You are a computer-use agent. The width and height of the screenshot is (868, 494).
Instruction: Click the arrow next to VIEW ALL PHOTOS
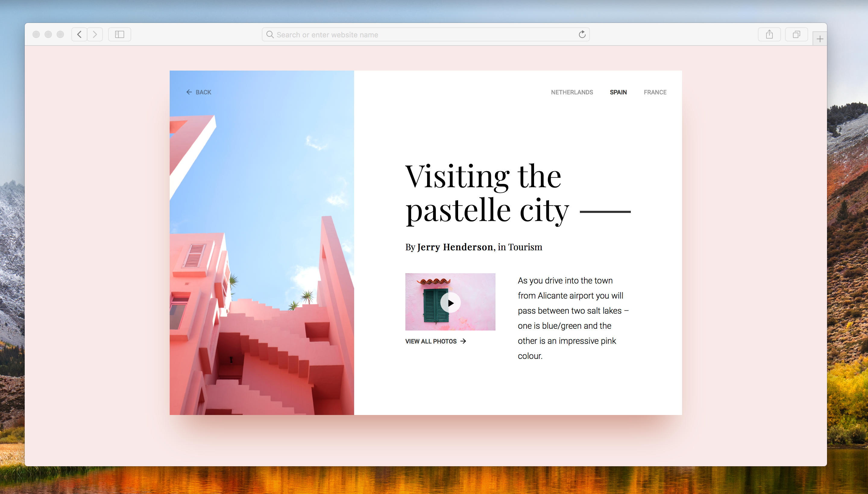coord(463,341)
